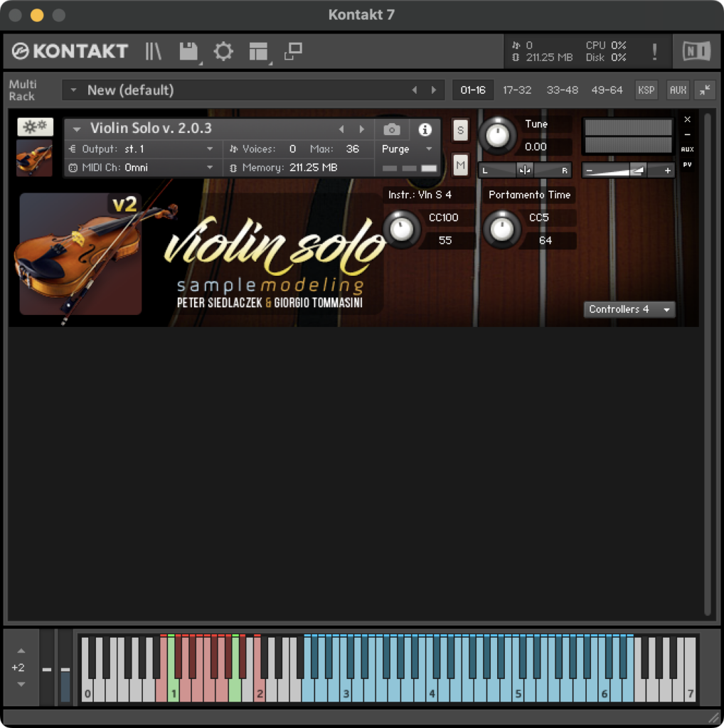
Task: Load previous multi preset arrow
Action: [414, 90]
